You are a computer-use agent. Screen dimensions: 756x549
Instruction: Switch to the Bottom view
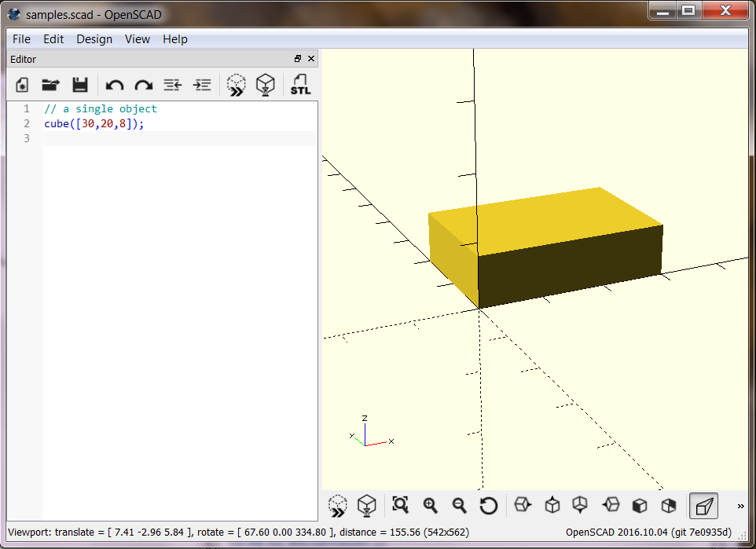coord(580,505)
